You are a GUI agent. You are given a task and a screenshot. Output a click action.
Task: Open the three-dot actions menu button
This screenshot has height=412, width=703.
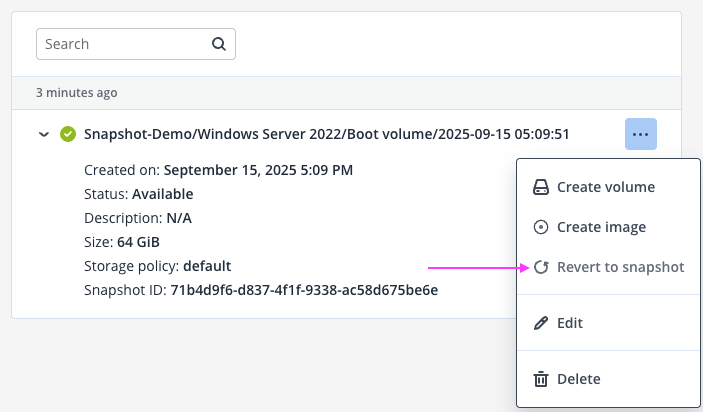641,134
